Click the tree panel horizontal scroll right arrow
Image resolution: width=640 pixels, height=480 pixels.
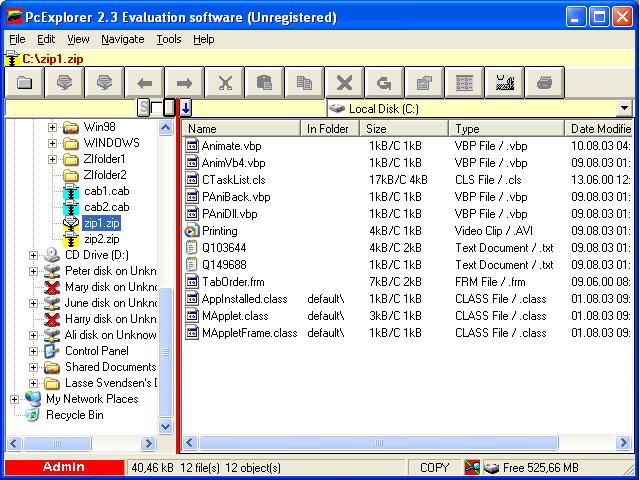tap(148, 443)
